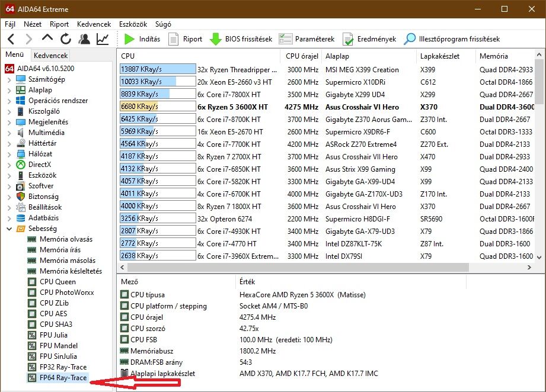Open the Eszközök menu

133,24
